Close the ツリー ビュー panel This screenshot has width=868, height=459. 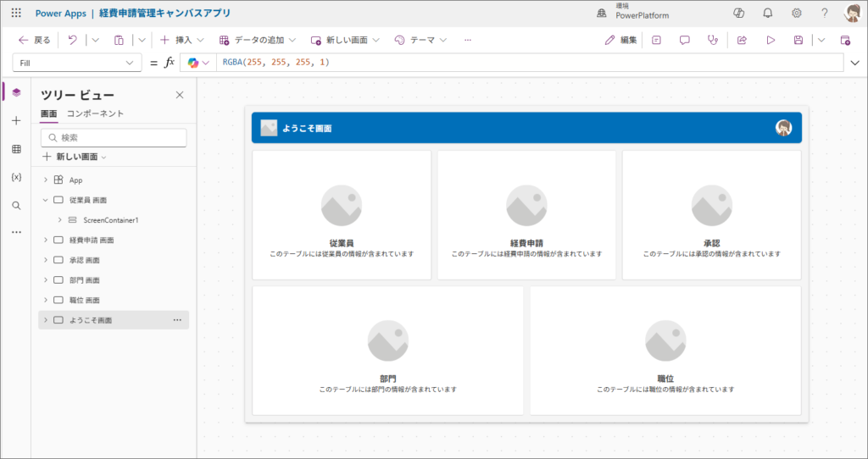click(180, 95)
